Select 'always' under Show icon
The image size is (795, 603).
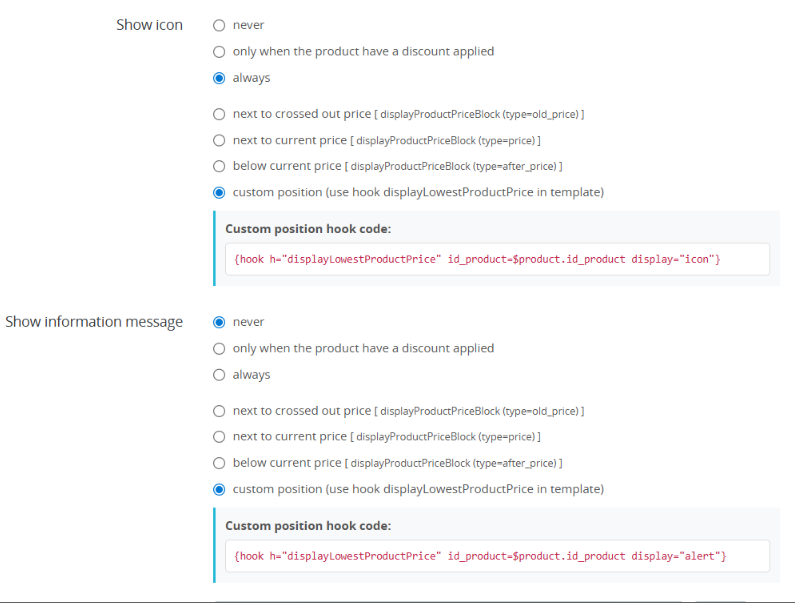[x=219, y=78]
